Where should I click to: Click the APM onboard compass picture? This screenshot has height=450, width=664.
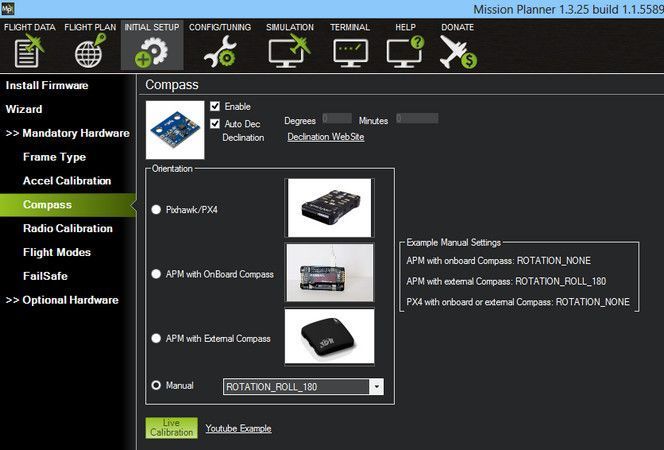point(330,272)
